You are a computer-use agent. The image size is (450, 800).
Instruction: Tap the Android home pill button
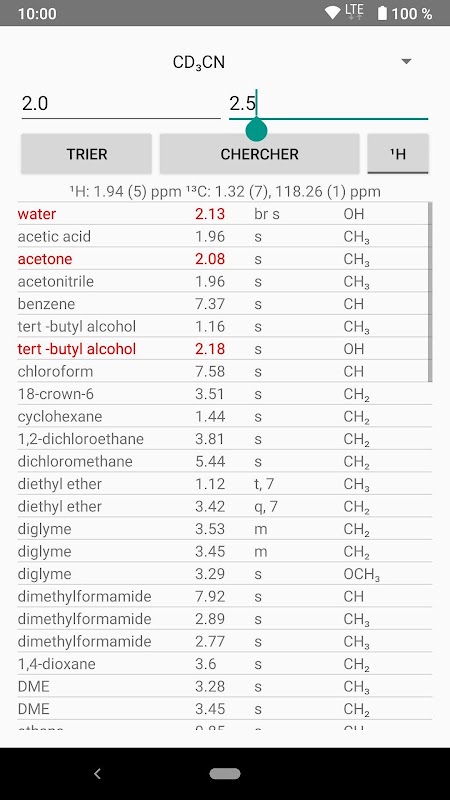(x=225, y=773)
